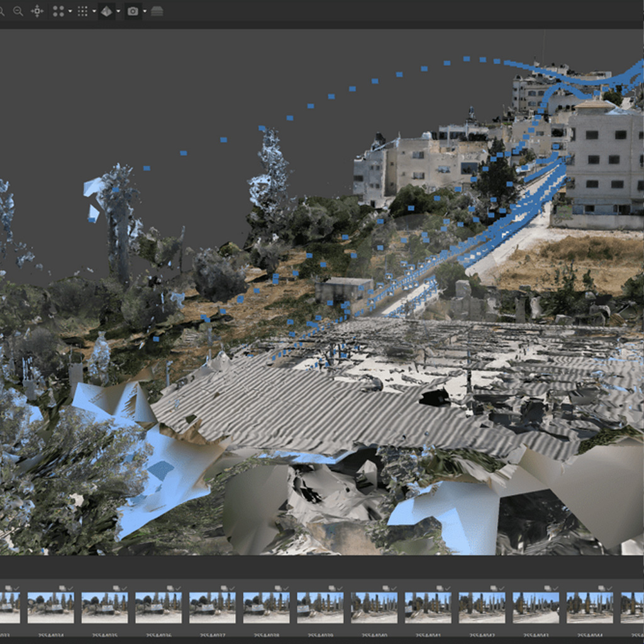Open dropdown arrow beside the nine-dots grid icon

94,11
